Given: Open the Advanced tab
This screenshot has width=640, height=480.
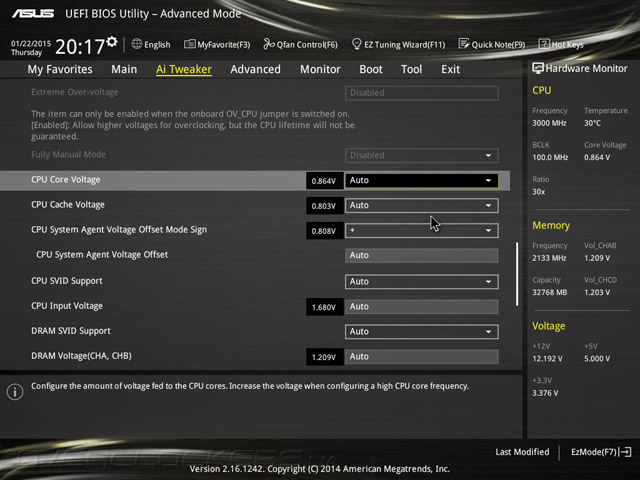Looking at the screenshot, I should coord(256,69).
